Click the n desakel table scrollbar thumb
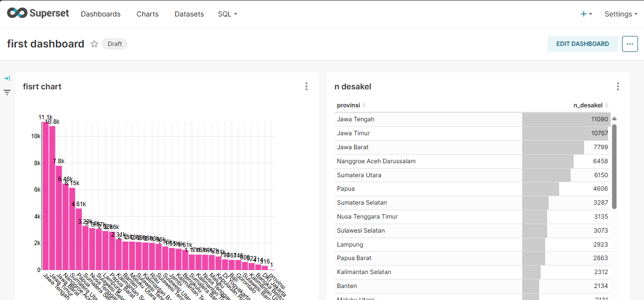 pos(614,166)
